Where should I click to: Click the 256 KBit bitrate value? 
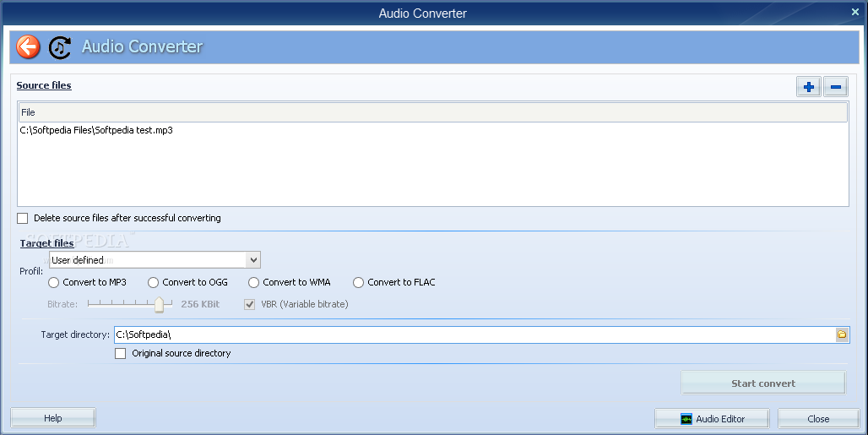200,304
